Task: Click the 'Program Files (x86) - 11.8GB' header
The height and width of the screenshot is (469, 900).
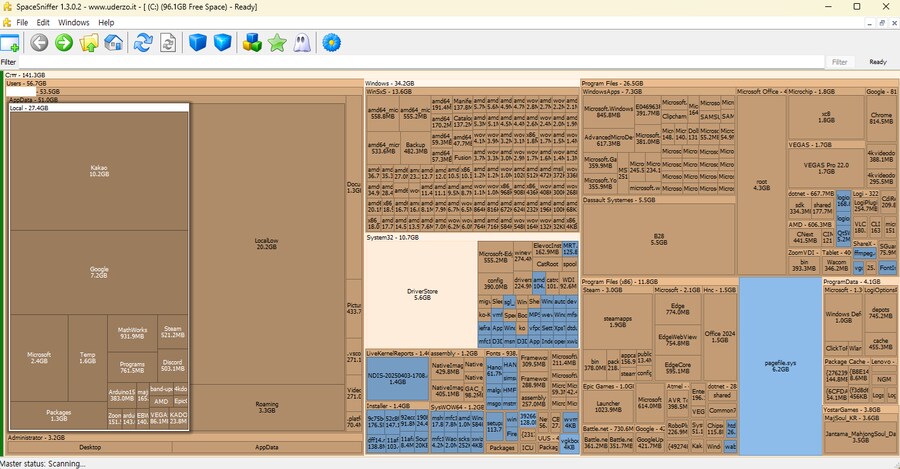Action: (660, 282)
